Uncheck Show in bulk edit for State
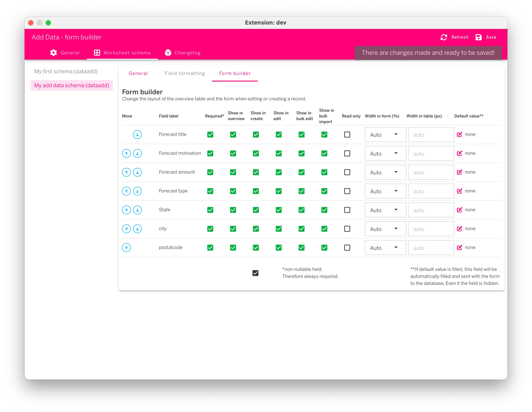This screenshot has height=412, width=532. point(301,210)
